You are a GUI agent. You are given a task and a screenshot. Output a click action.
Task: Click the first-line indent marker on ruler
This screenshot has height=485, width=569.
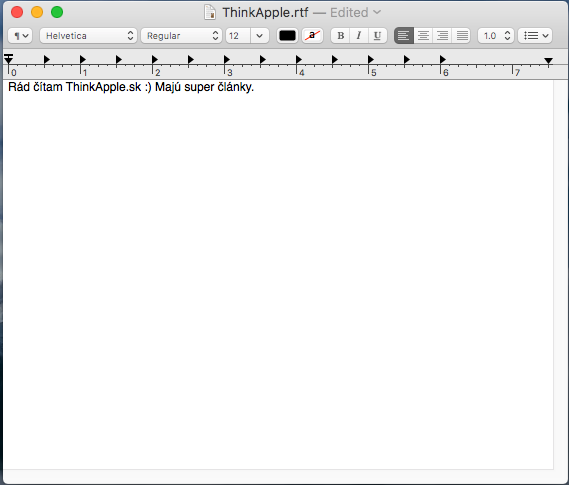coord(8,56)
